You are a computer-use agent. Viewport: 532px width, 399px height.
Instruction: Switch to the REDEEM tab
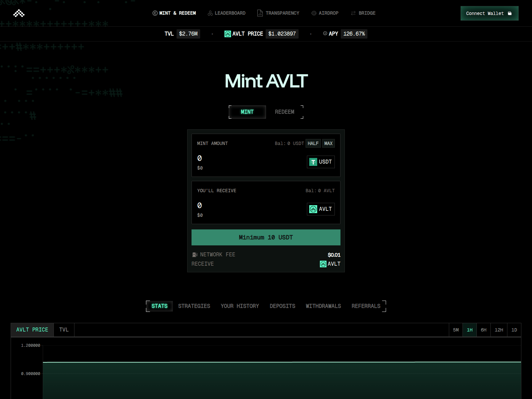coord(285,112)
